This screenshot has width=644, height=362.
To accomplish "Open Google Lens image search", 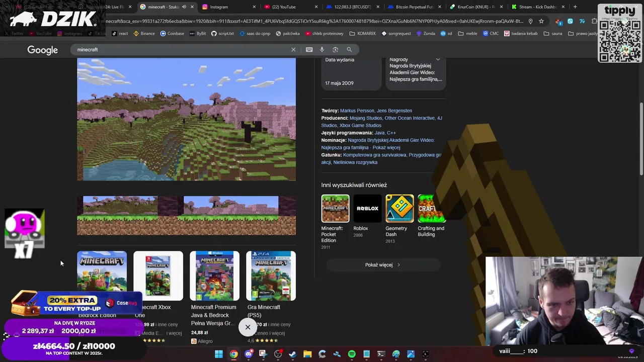I will tap(335, 50).
